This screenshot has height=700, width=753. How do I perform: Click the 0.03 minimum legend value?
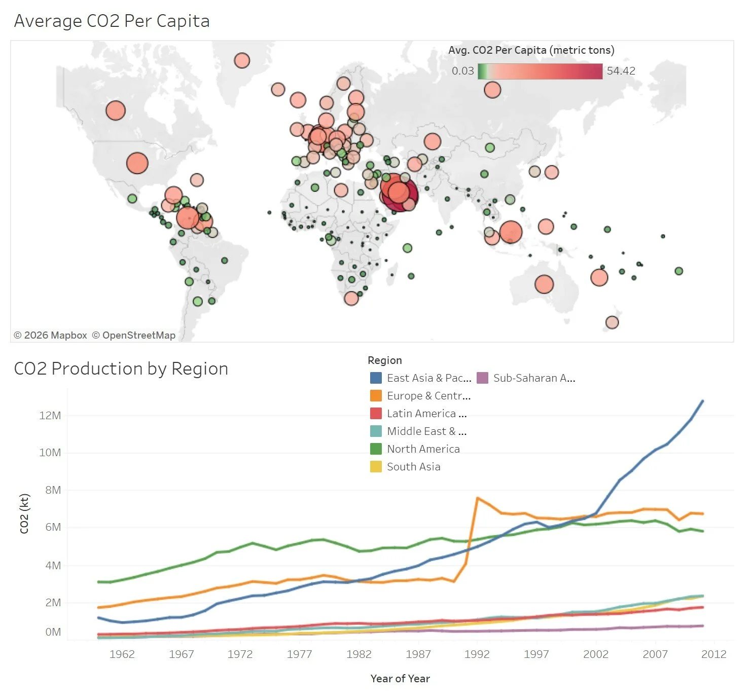point(463,71)
